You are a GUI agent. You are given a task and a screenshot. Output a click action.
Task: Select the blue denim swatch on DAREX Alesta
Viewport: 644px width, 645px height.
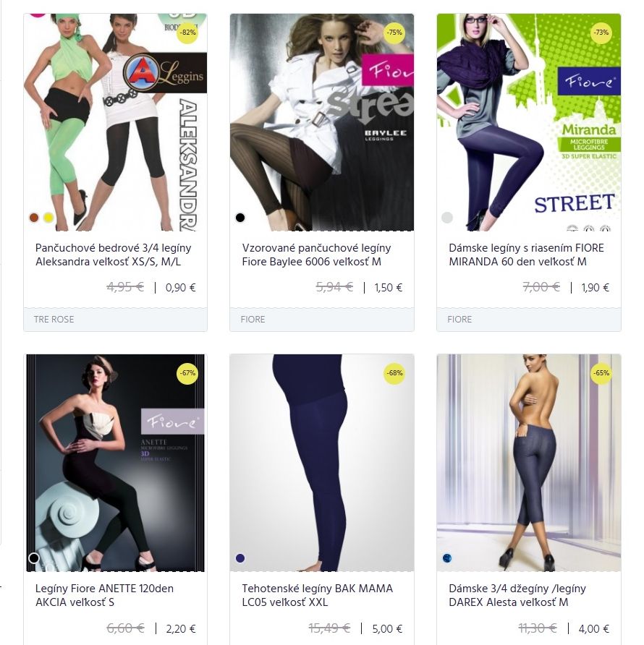coord(447,558)
